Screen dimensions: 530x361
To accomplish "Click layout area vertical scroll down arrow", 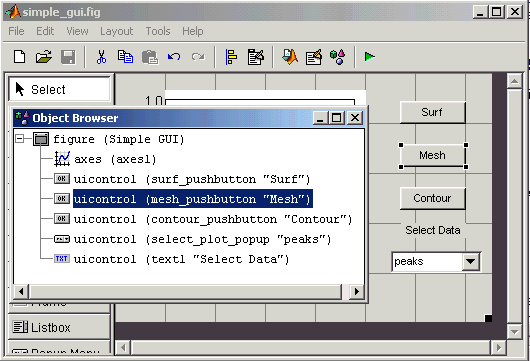I will pyautogui.click(x=514, y=332).
